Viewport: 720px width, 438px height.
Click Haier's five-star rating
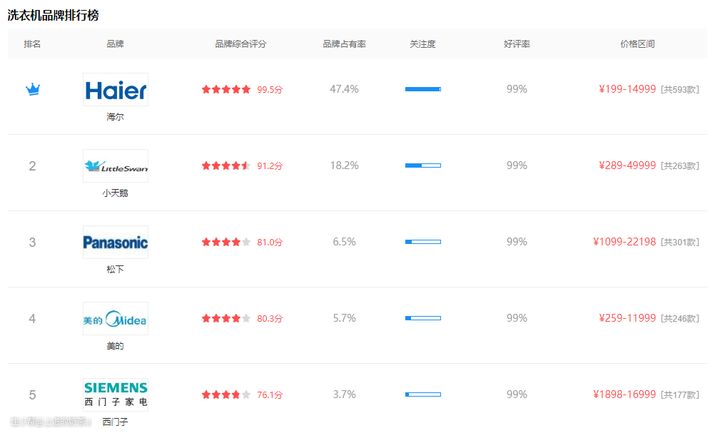(x=226, y=89)
